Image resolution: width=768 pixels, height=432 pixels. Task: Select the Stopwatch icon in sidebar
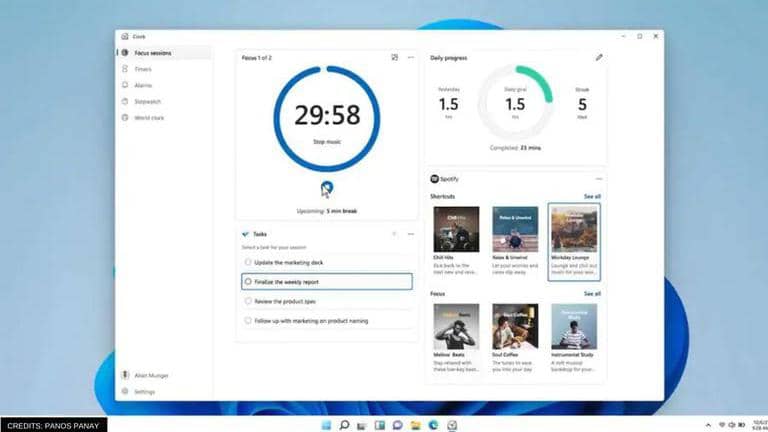(x=125, y=101)
